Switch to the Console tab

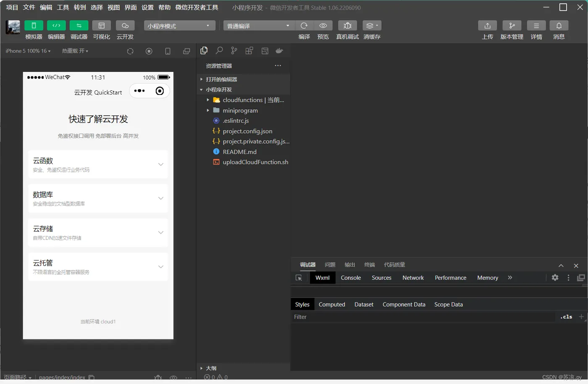351,278
